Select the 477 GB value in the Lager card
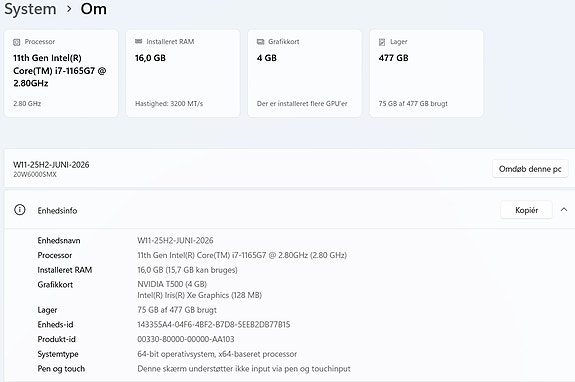Screen dimensions: 575x382 [393, 58]
